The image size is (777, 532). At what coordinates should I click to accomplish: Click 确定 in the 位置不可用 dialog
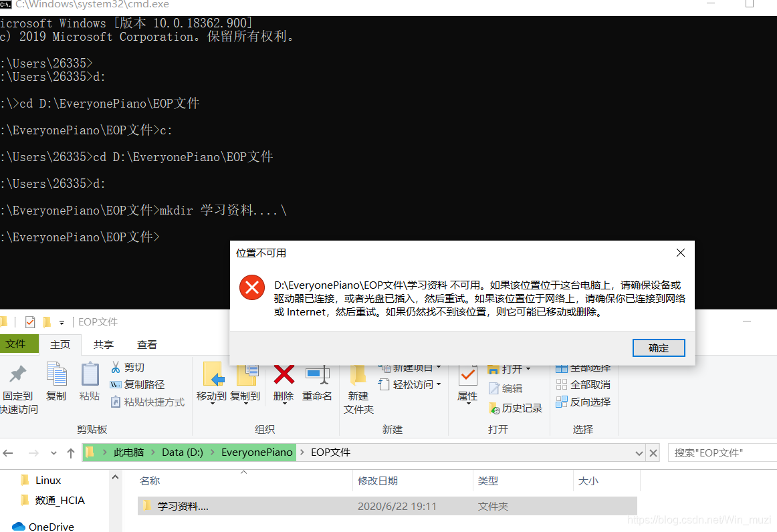click(x=658, y=348)
